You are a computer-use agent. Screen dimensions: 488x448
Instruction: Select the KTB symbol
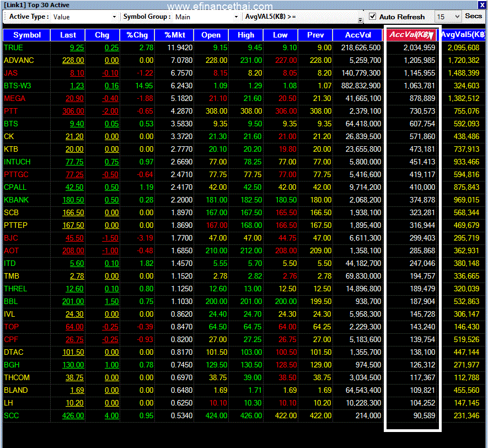[11, 149]
